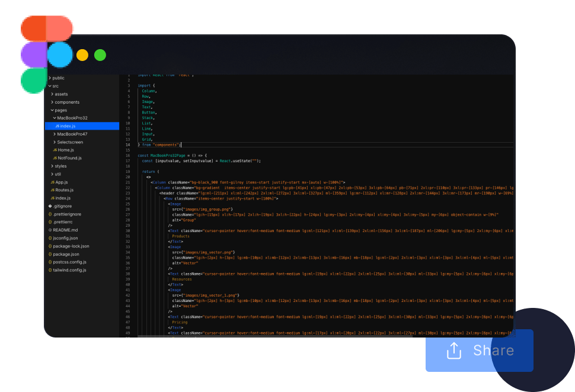The width and height of the screenshot is (575, 392).
Task: Click the editor's horizontal scrollbar
Action: (x=275, y=336)
